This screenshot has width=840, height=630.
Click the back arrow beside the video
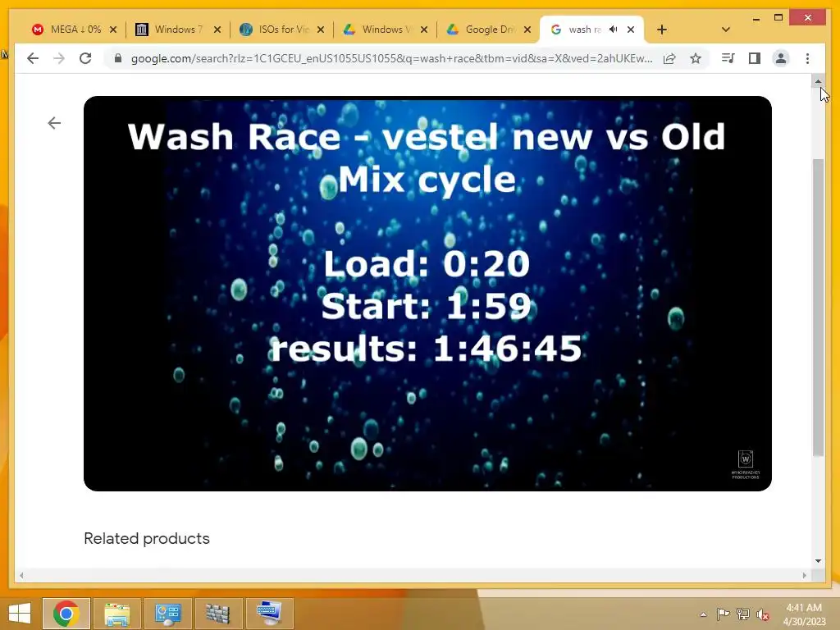click(54, 123)
